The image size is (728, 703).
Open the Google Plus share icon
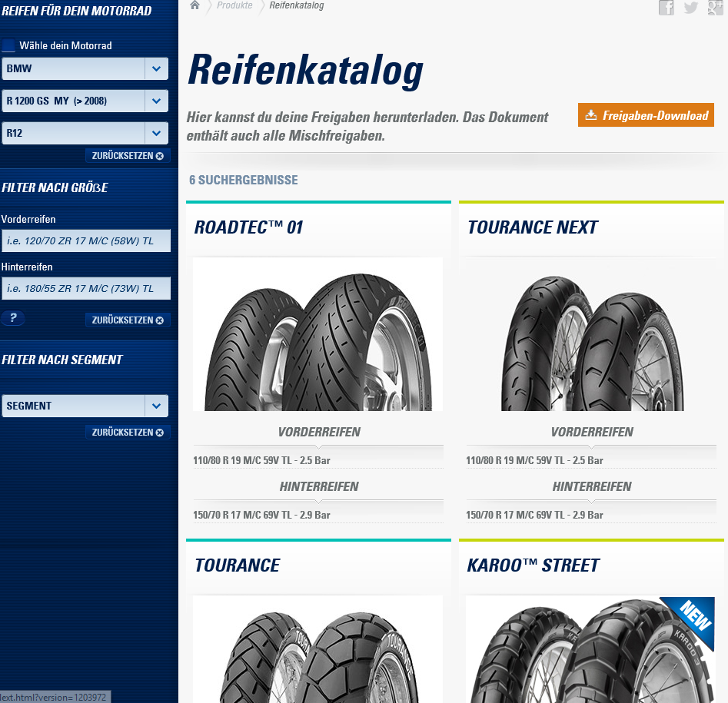[715, 8]
